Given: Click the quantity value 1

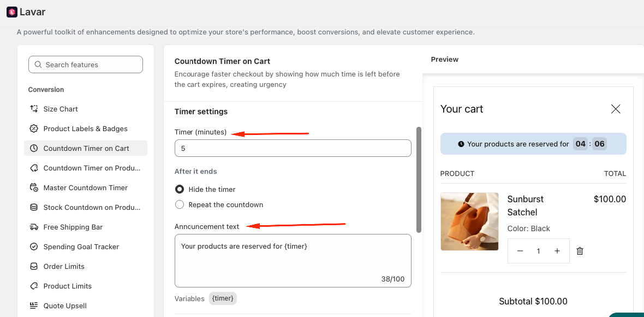Looking at the screenshot, I should 539,251.
